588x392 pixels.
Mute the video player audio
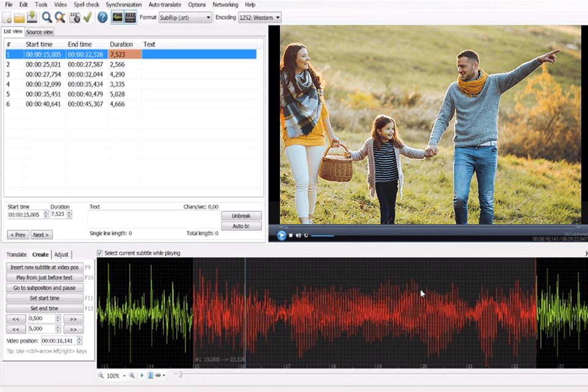[298, 235]
